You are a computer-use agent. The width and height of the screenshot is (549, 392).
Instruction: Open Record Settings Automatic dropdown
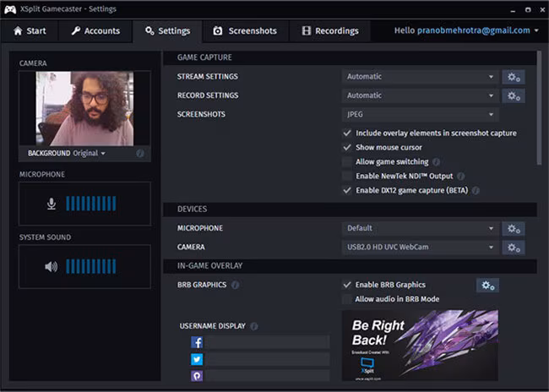(420, 95)
